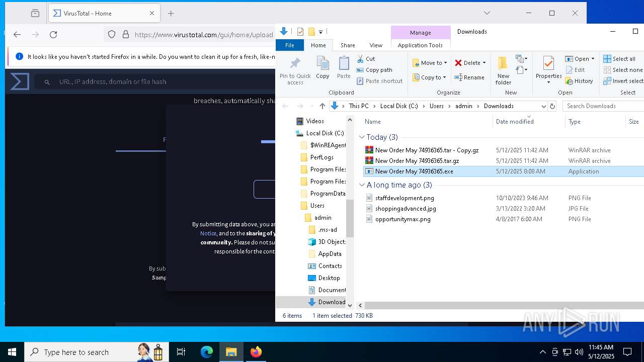Click the Properties checkmark icon
Image resolution: width=644 pixels, height=362 pixels.
click(x=548, y=63)
